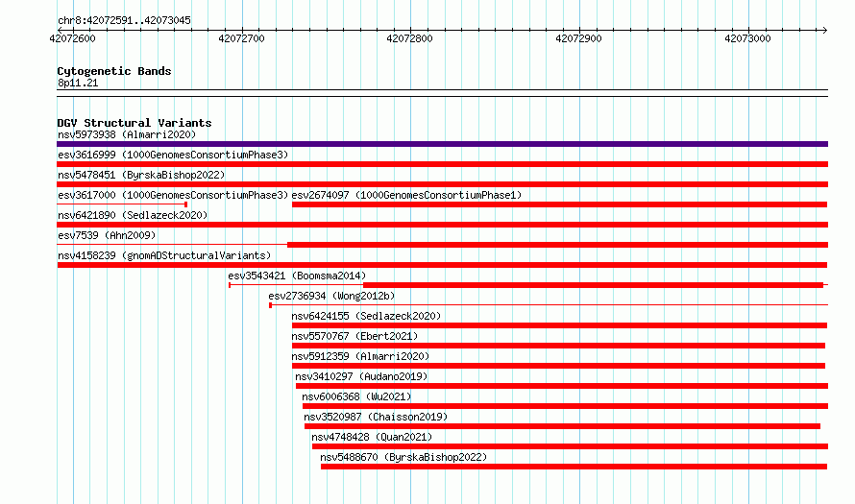Select the nsv6421890 (Sedlazeck2020) label

pos(133,215)
